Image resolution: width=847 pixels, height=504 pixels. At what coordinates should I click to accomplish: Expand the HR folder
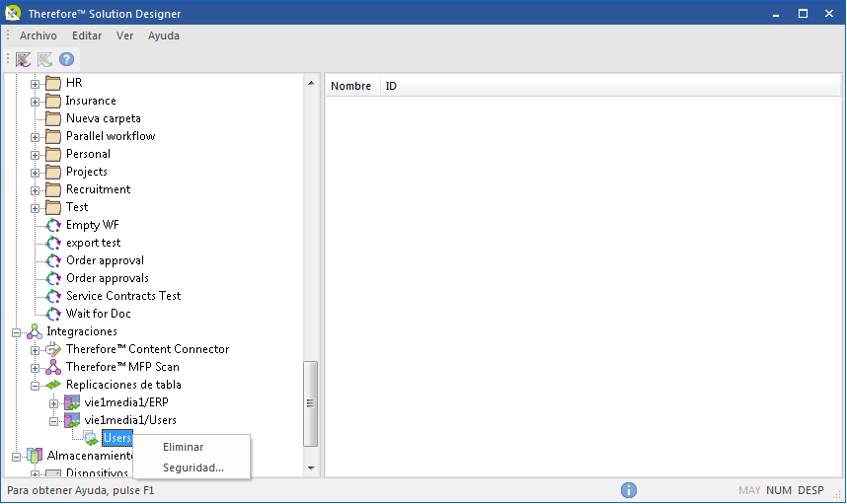pyautogui.click(x=35, y=84)
